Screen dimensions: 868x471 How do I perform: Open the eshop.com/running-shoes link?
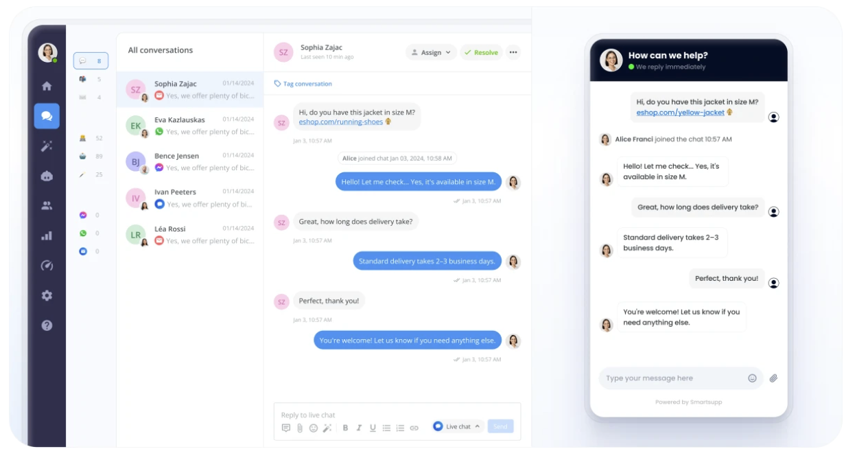coord(340,122)
